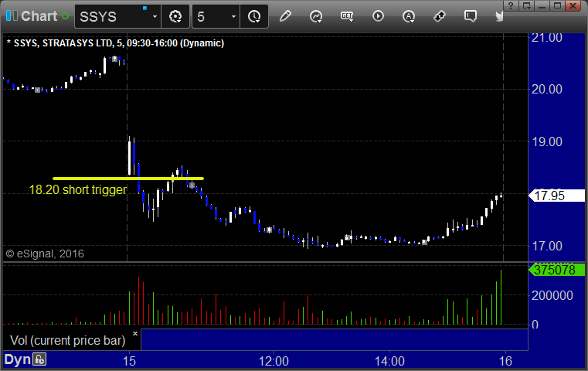Click the 17.95 current price marker
Image resolution: width=588 pixels, height=371 pixels.
556,196
